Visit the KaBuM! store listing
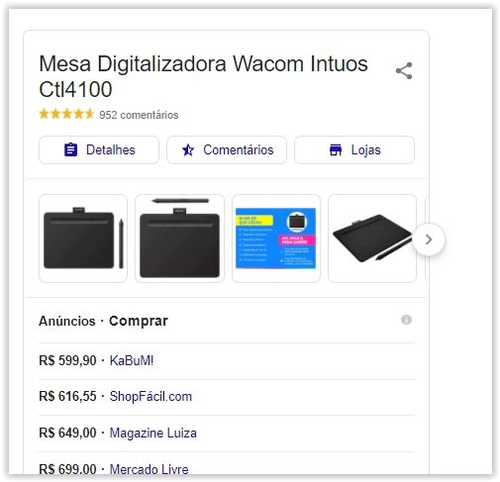The width and height of the screenshot is (500, 482). [132, 360]
